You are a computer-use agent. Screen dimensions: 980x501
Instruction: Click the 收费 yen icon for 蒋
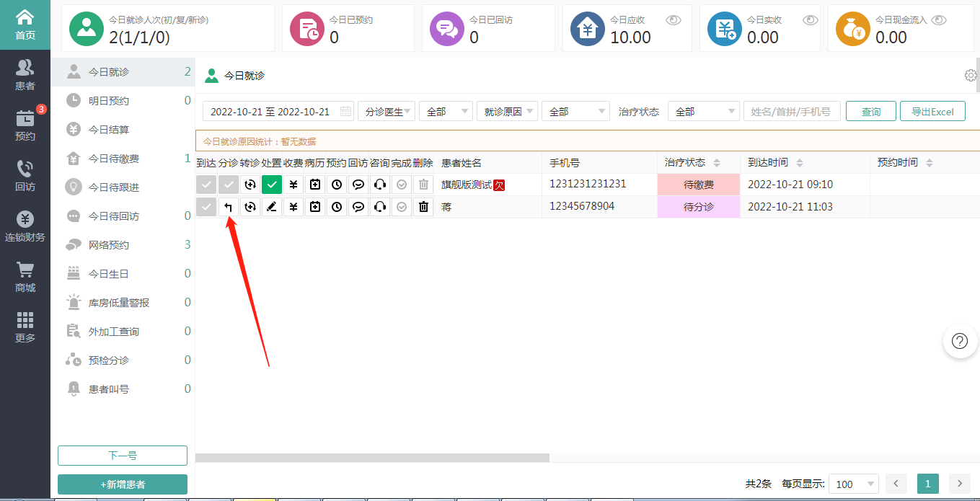pyautogui.click(x=293, y=207)
